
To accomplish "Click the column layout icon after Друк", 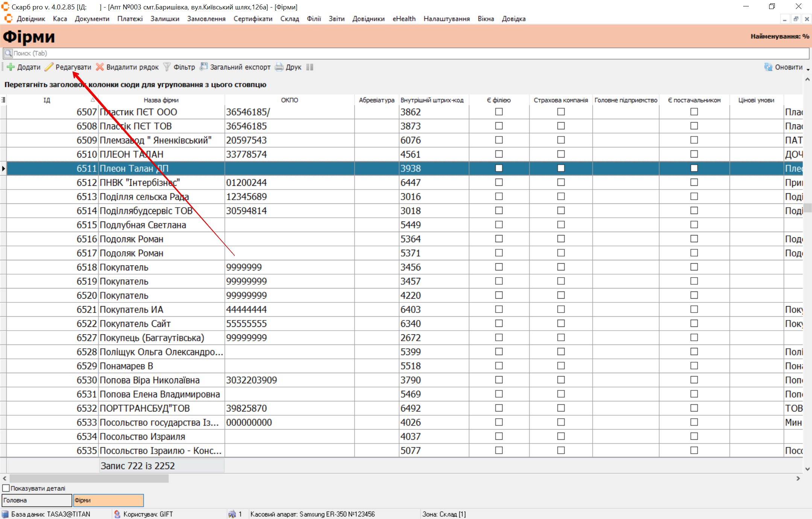I will click(310, 67).
